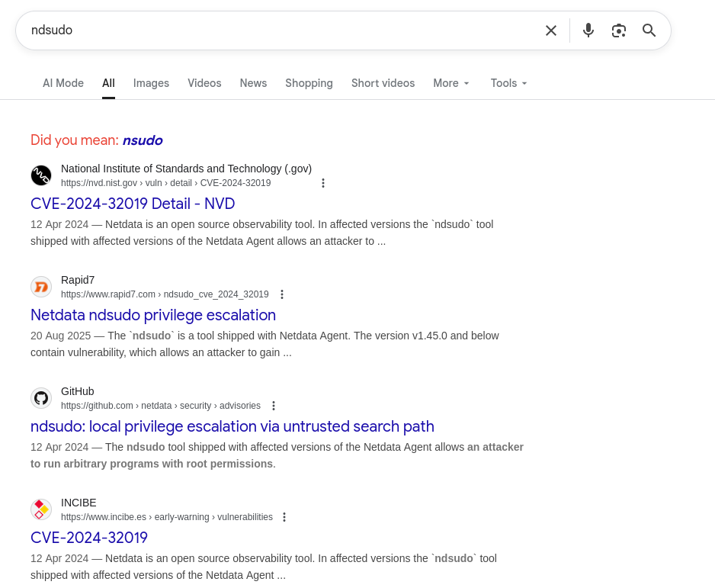Open search by image camera icon
The height and width of the screenshot is (588, 715).
click(619, 31)
